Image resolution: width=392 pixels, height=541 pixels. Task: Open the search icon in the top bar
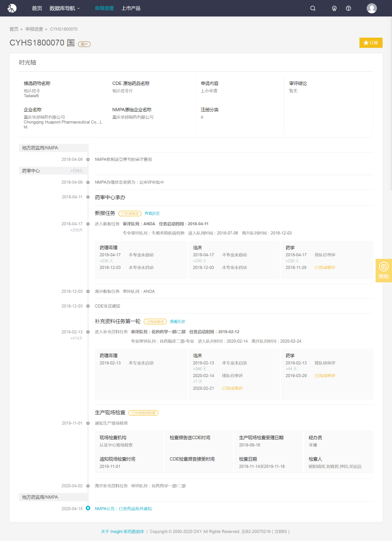click(313, 8)
